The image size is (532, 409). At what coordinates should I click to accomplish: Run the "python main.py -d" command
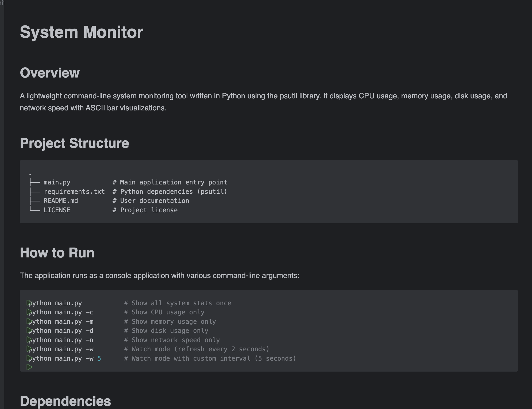29,330
